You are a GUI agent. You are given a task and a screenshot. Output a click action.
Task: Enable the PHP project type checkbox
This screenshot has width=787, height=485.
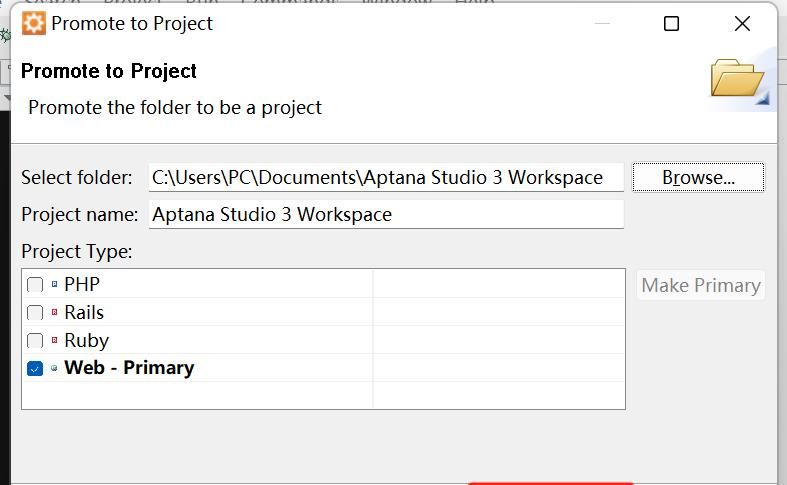35,285
